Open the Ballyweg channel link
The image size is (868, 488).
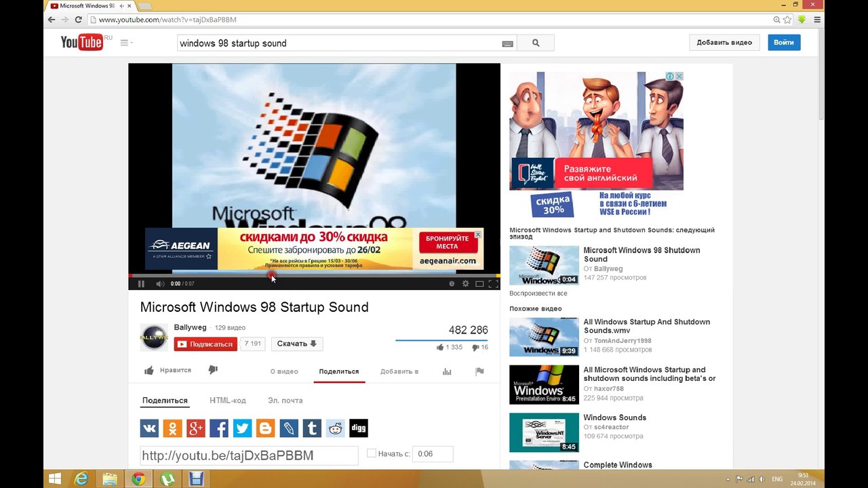pos(190,327)
